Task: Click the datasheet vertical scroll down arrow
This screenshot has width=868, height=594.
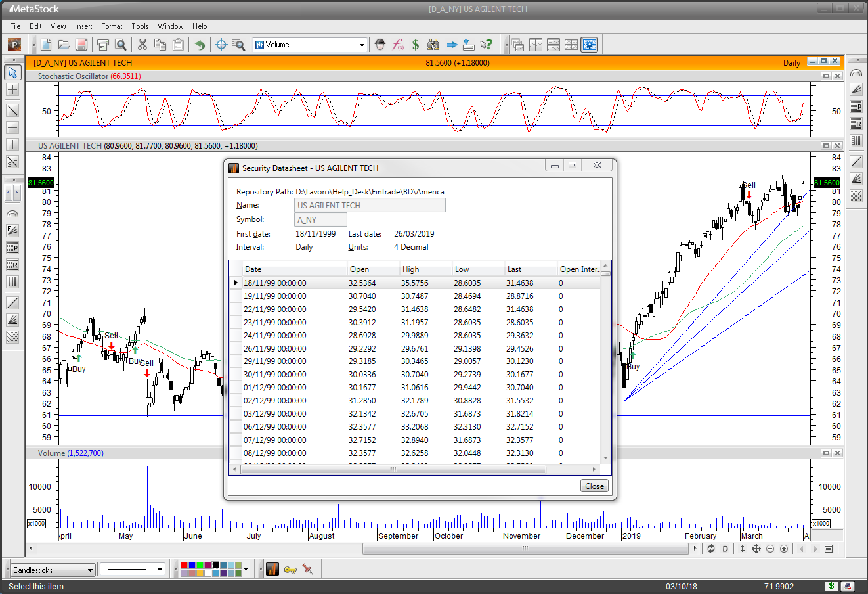Action: tap(605, 458)
